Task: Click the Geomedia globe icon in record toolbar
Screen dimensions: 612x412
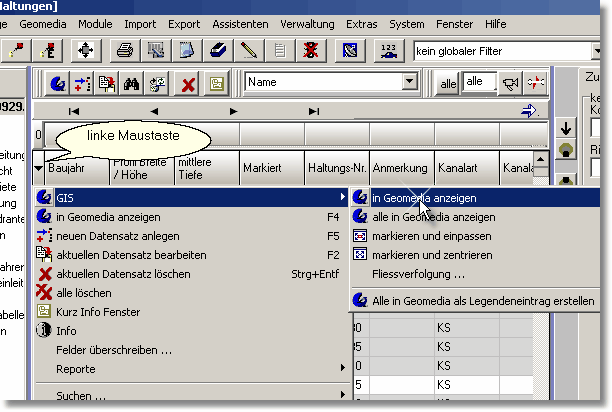Action: pyautogui.click(x=58, y=83)
